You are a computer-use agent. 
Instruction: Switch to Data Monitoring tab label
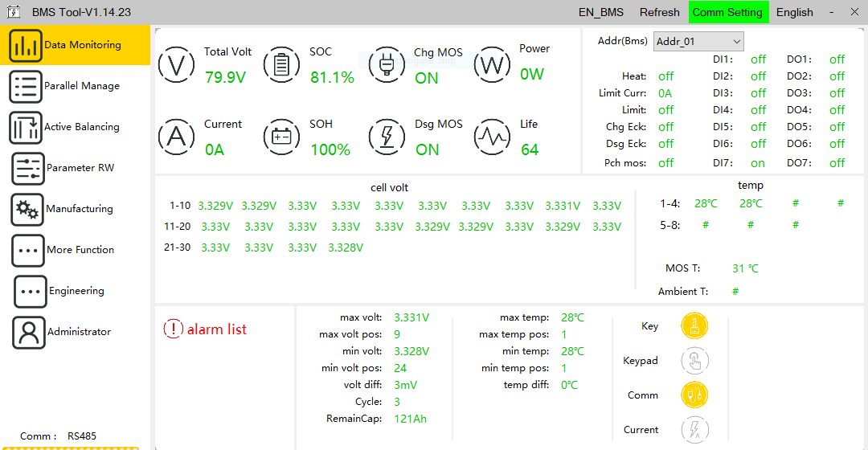click(x=83, y=45)
